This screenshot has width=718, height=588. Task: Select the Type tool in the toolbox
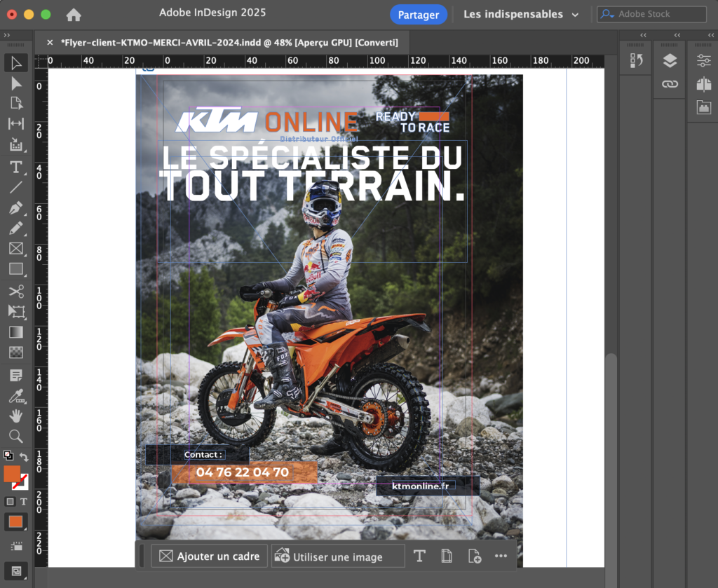pos(16,167)
